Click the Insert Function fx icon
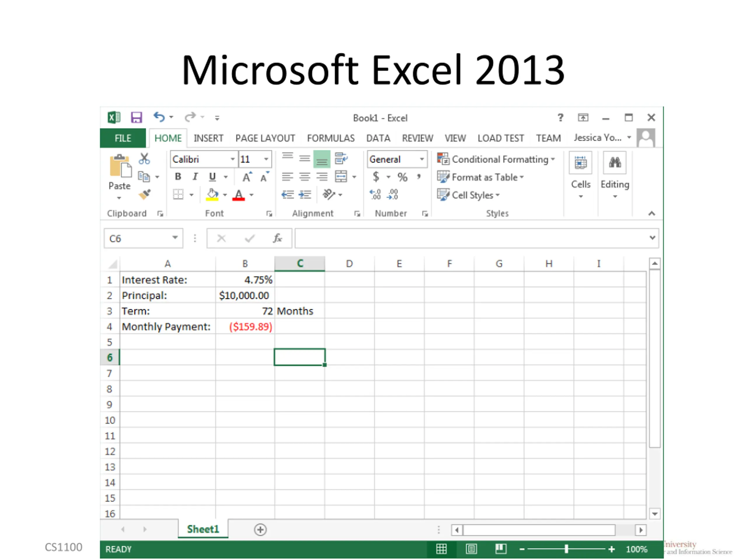The image size is (747, 560). click(x=277, y=238)
